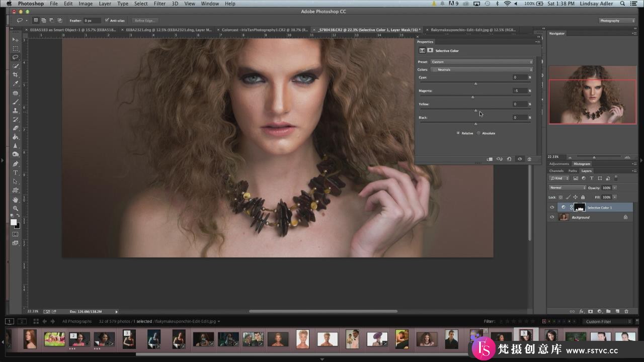This screenshot has height=362, width=644.
Task: Open the Opacity value dropdown arrow
Action: click(x=615, y=188)
